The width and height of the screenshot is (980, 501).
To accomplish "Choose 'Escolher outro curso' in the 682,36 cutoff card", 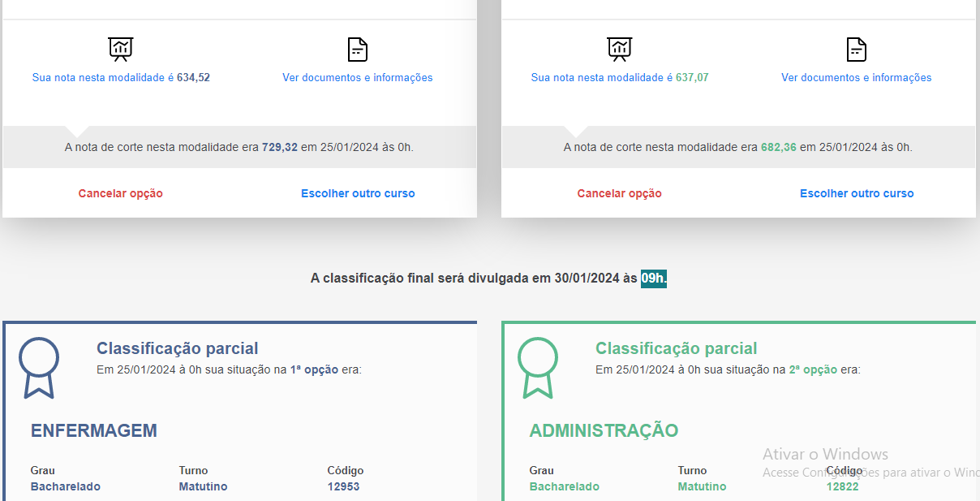I will [x=857, y=193].
